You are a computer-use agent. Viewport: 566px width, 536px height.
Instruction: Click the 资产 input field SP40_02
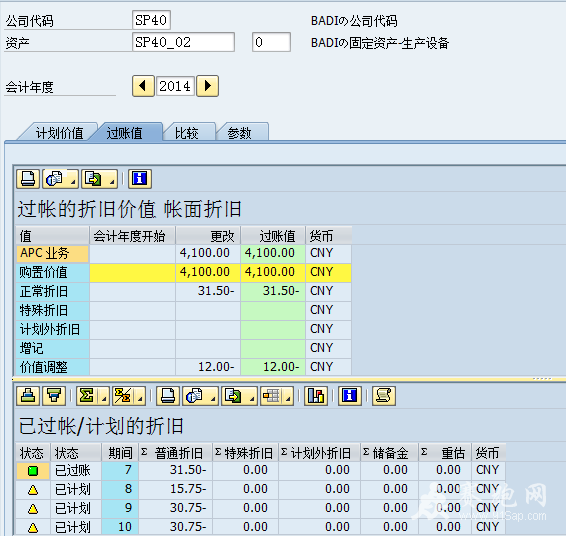[x=183, y=42]
